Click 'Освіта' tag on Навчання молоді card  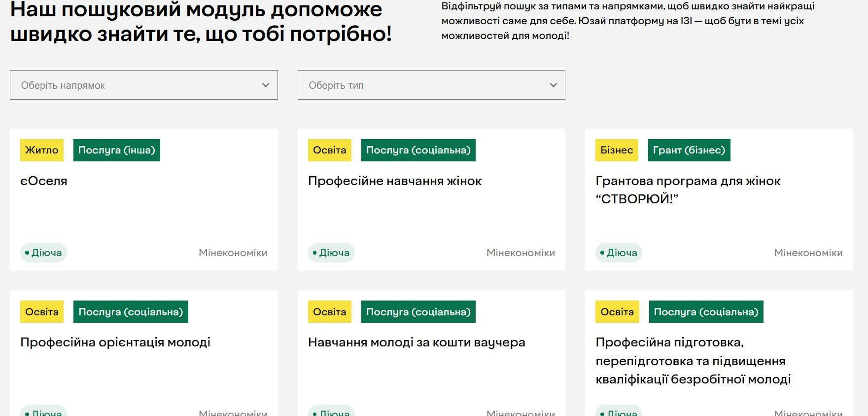(x=330, y=312)
